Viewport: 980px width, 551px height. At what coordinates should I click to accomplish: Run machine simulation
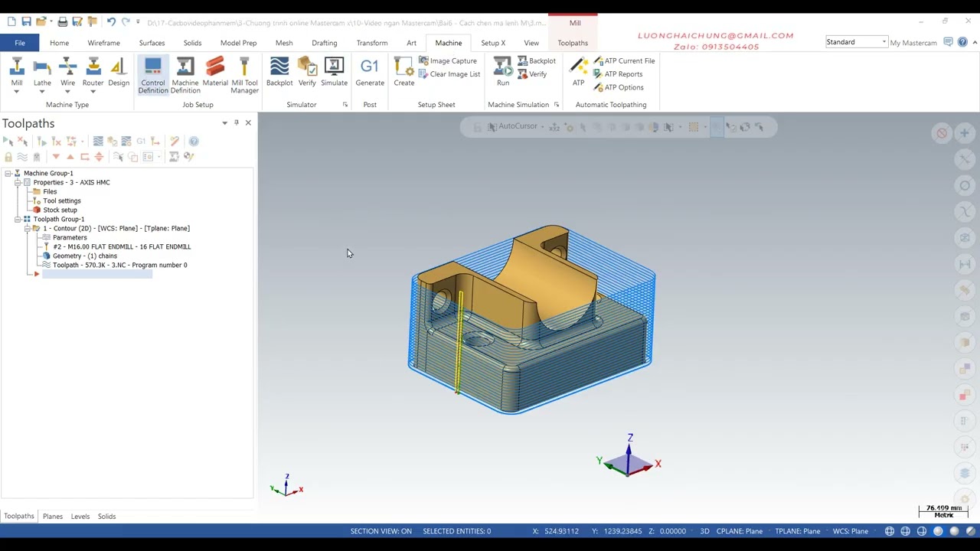[x=503, y=73]
